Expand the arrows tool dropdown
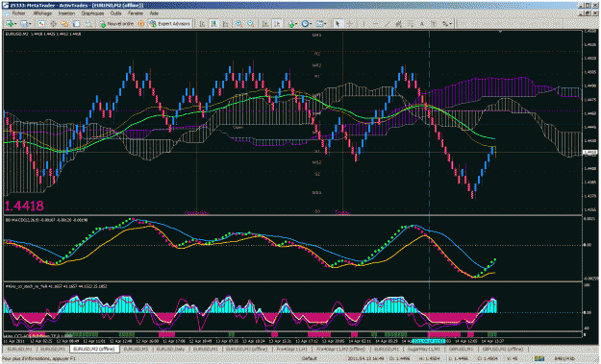 click(451, 24)
